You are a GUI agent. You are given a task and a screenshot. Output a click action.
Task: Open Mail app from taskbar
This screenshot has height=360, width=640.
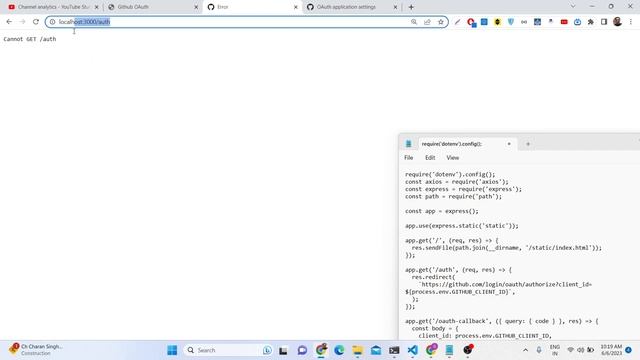[x=376, y=350]
